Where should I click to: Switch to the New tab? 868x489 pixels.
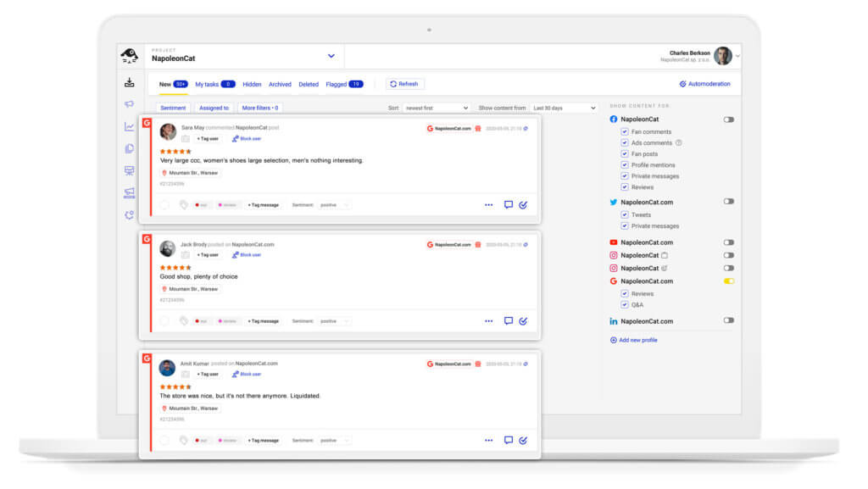tap(173, 84)
